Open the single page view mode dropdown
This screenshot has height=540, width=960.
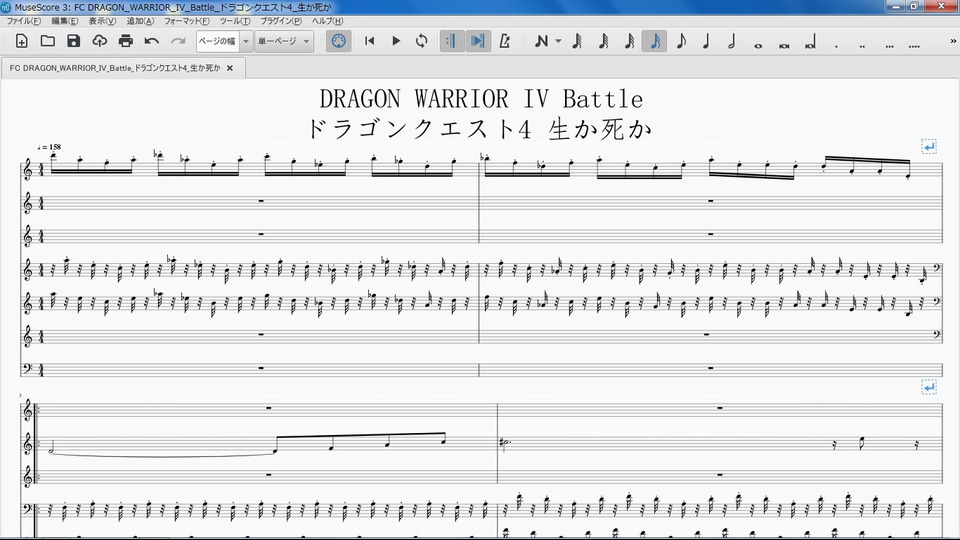[284, 41]
